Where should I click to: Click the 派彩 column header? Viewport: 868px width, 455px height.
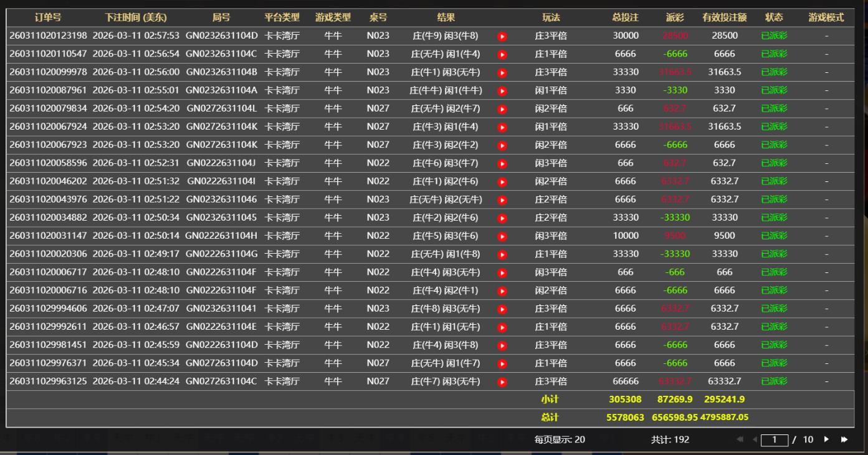point(675,17)
